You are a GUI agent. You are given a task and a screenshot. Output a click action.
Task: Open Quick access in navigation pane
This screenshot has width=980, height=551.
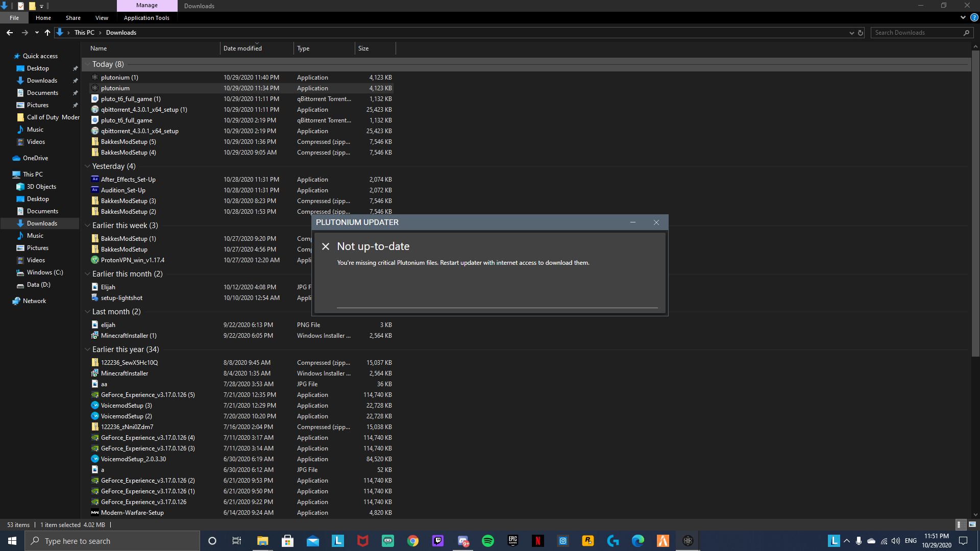(x=40, y=56)
